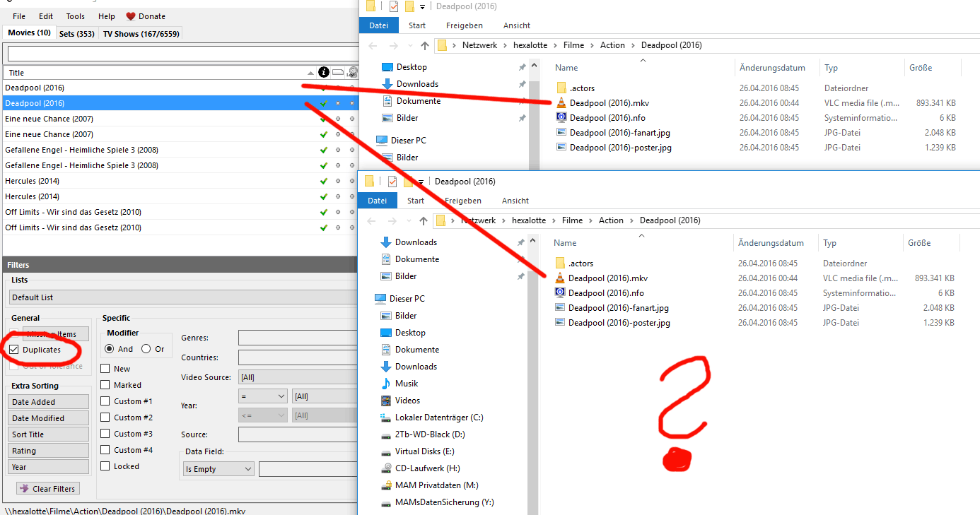Click the Donate heart item
This screenshot has width=980, height=515.
146,16
